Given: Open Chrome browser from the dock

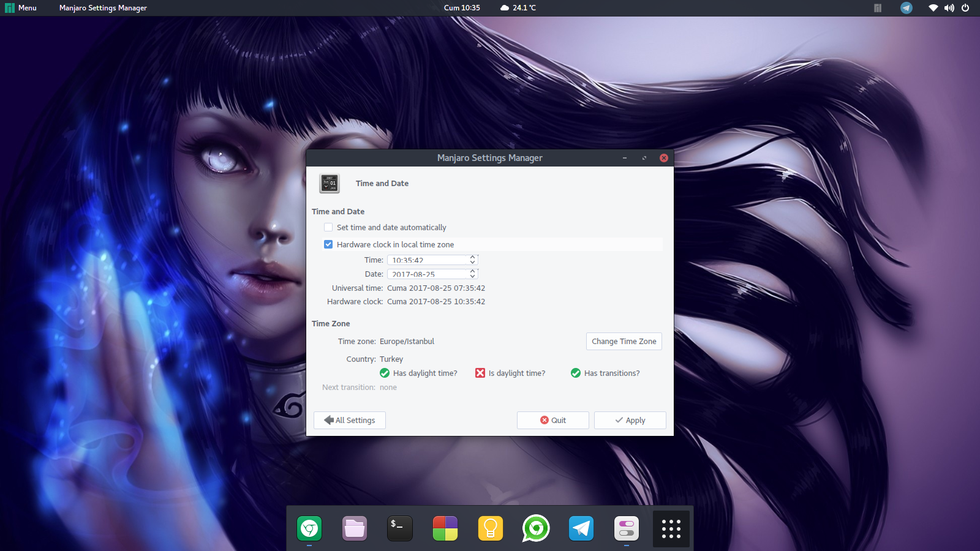Looking at the screenshot, I should click(309, 528).
